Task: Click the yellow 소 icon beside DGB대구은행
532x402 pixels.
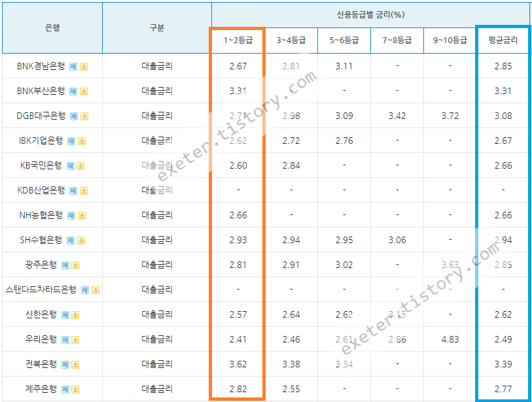Action: tap(84, 116)
